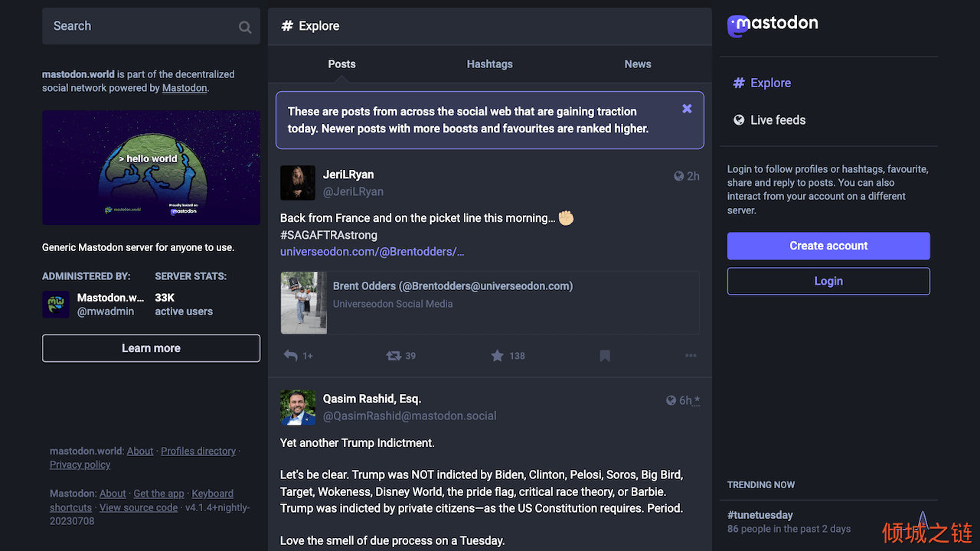The image size is (980, 551).
Task: Open the Brent Odders link preview card
Action: pos(490,303)
